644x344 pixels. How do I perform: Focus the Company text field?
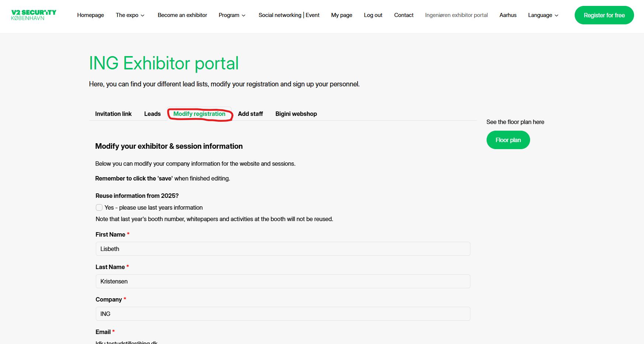(x=283, y=314)
